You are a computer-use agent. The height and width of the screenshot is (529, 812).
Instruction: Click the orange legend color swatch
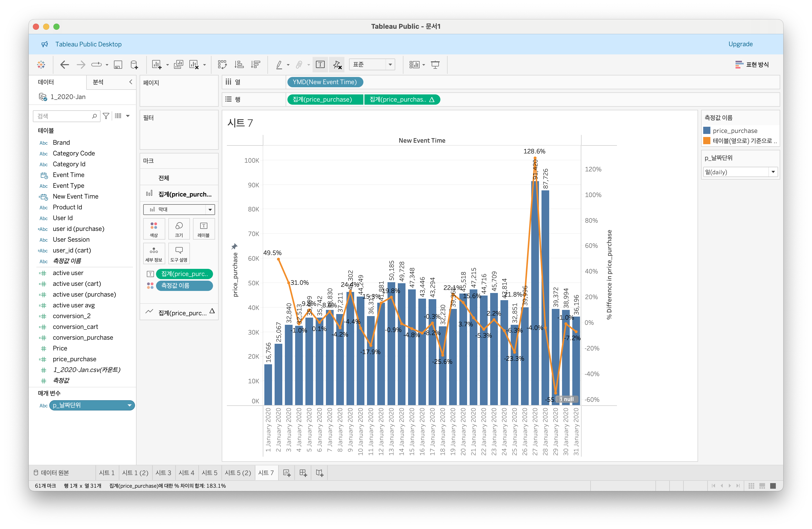707,141
